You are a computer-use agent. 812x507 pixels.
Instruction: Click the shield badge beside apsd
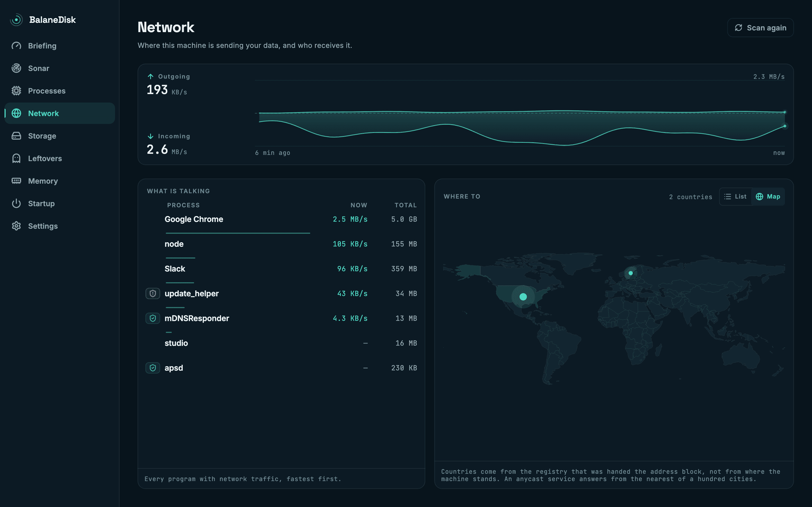153,368
